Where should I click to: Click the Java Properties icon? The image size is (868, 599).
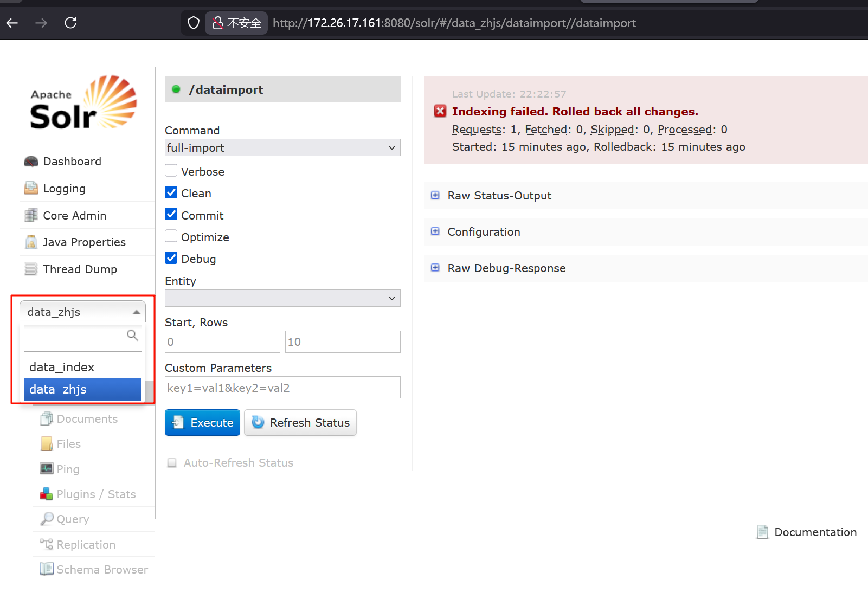point(31,242)
